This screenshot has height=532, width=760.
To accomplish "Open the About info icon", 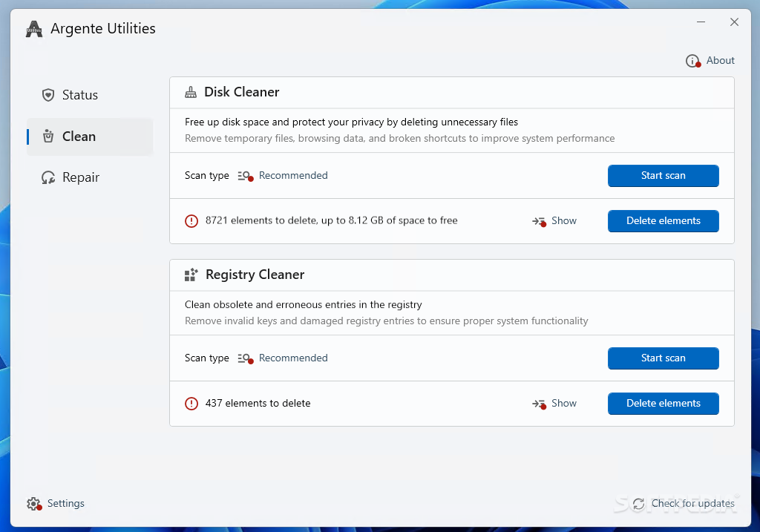I will pyautogui.click(x=693, y=61).
